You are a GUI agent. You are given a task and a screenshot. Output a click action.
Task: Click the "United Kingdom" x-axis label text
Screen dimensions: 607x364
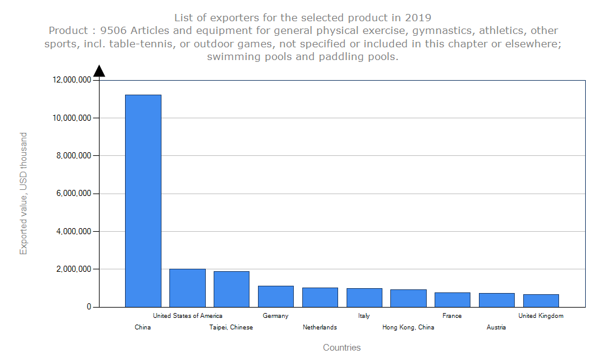pos(541,315)
